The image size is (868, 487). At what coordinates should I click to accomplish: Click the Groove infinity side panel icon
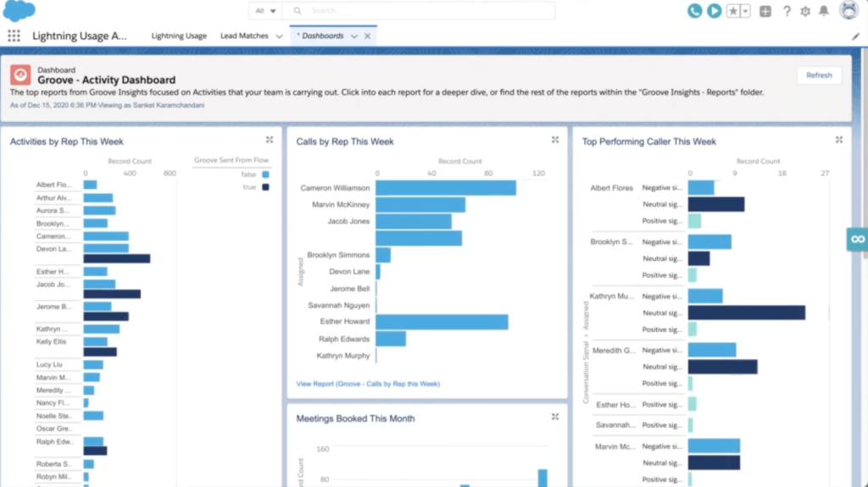point(858,239)
